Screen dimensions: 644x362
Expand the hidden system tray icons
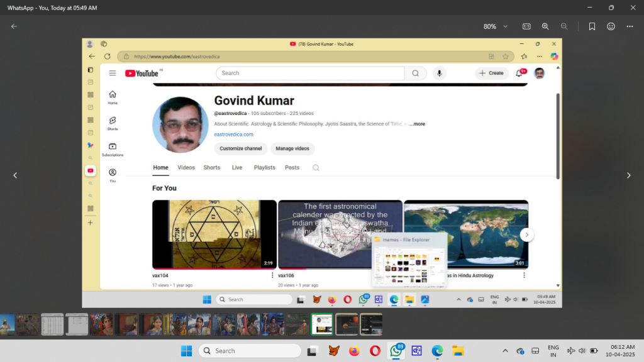pyautogui.click(x=505, y=351)
